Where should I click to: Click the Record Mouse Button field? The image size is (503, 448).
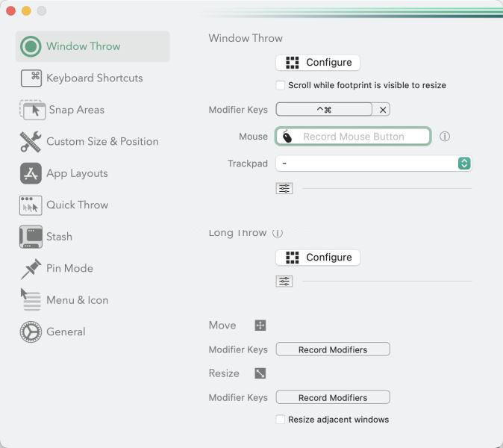click(x=353, y=137)
